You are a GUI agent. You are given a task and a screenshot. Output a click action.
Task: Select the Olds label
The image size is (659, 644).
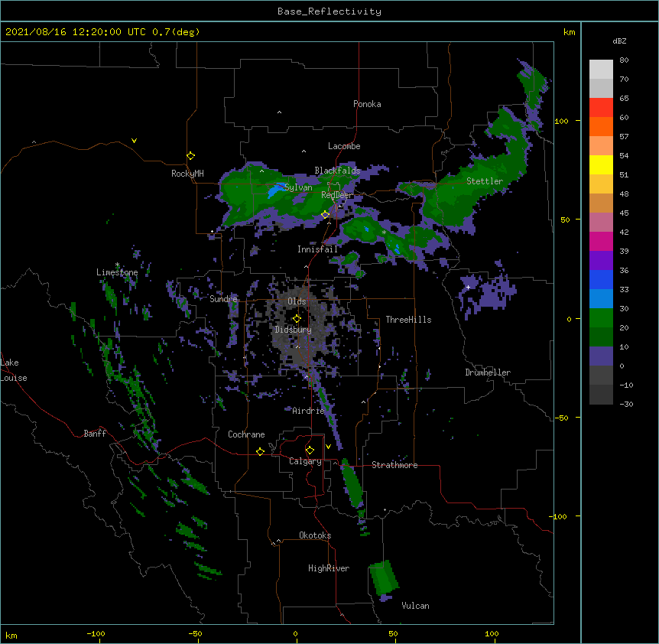(297, 301)
